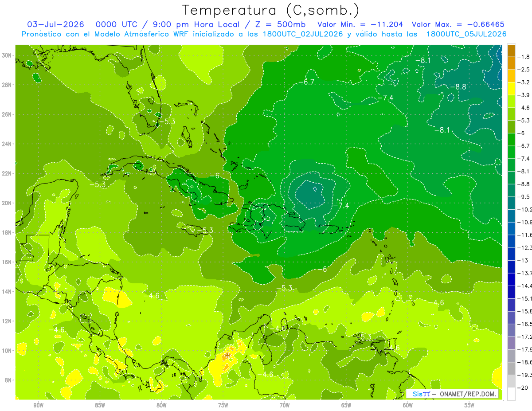
Task: Click the '-3.2' color scale label
Action: (524, 82)
